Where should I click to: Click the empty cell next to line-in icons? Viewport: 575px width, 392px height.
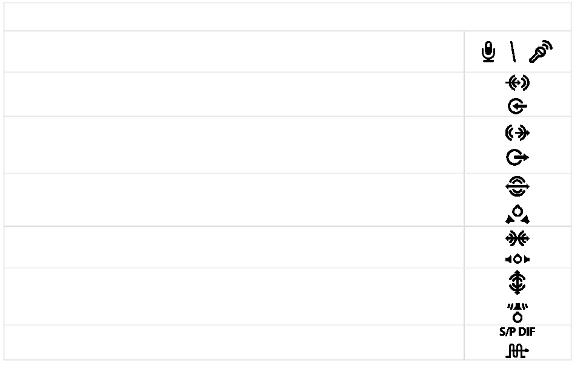tap(234, 94)
